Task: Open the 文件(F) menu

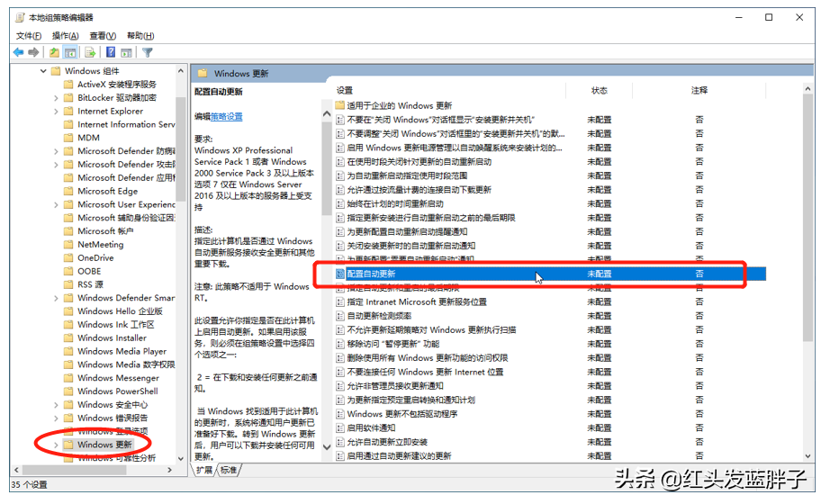Action: [29, 36]
